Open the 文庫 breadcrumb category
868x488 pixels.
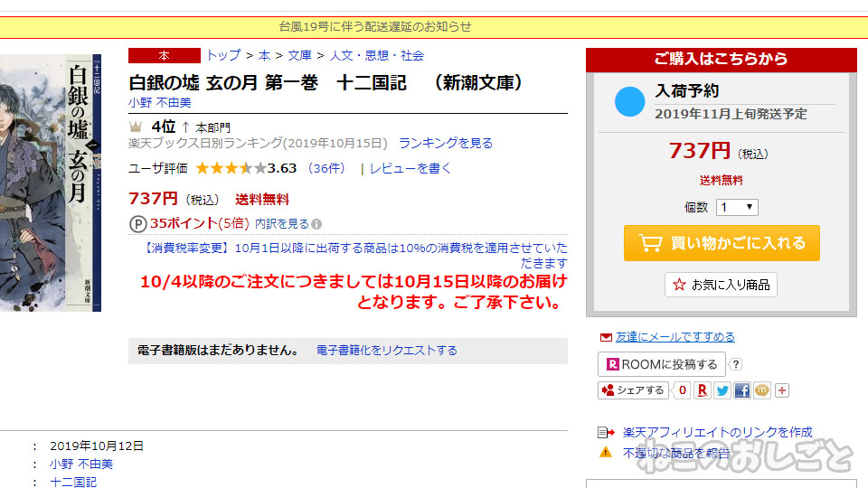coord(299,55)
